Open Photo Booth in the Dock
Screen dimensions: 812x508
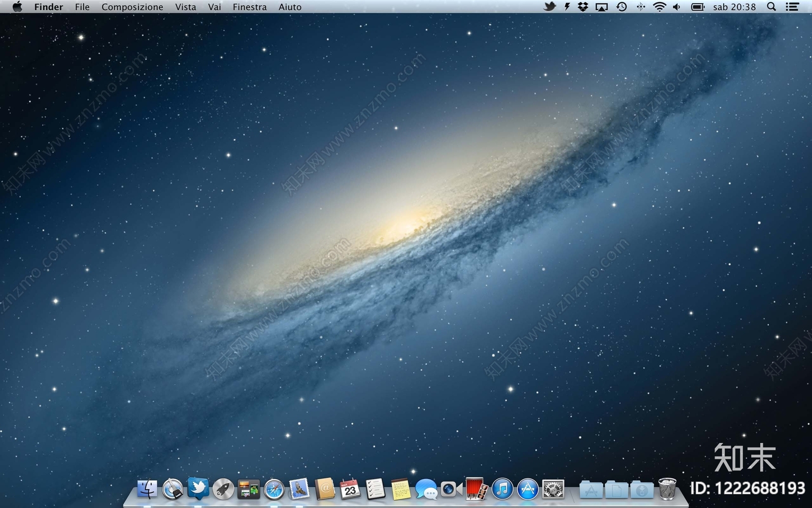pos(477,489)
